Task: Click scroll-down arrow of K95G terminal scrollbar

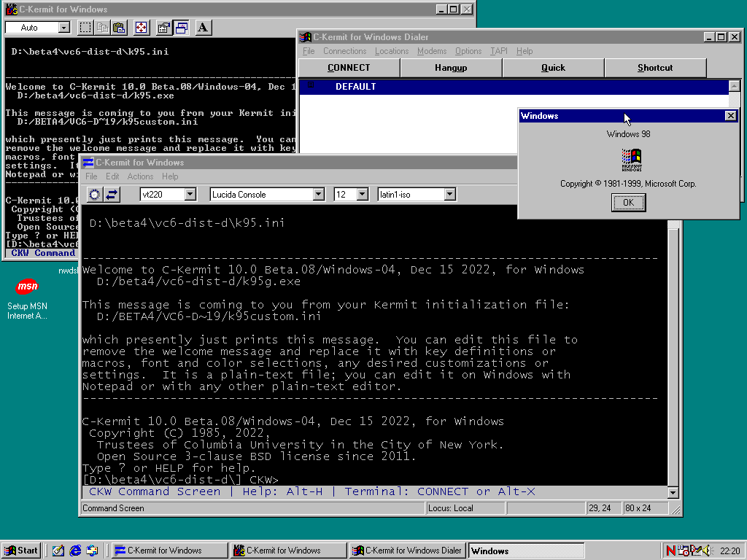Action: tap(673, 493)
